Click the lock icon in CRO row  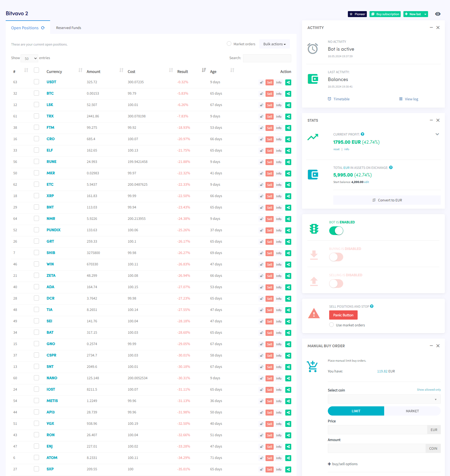(x=261, y=139)
